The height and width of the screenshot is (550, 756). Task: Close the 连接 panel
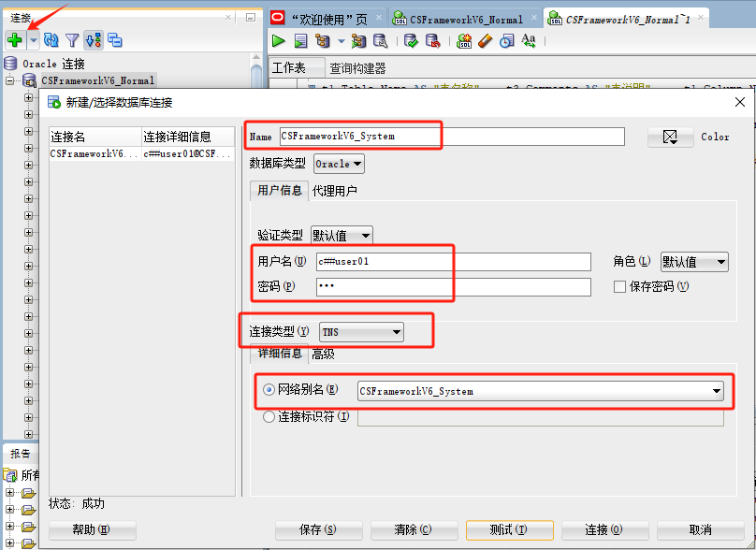228,18
